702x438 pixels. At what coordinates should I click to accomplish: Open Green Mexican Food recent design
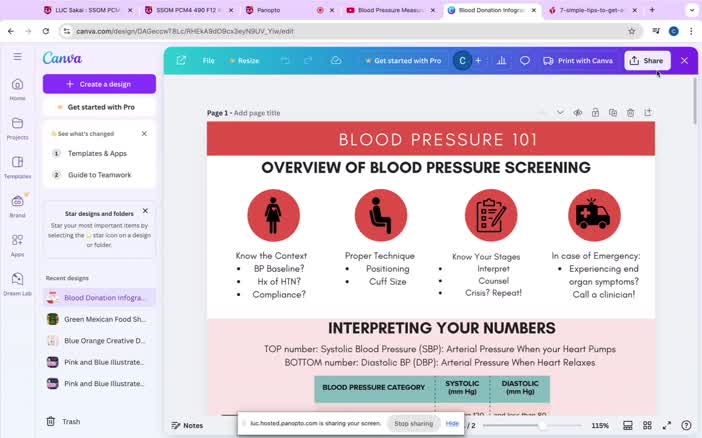point(99,319)
